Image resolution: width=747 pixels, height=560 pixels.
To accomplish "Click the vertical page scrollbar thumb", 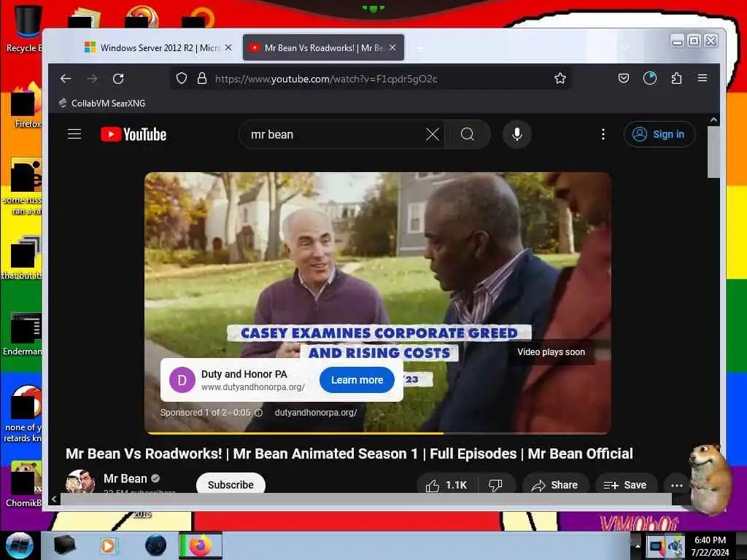I will click(713, 152).
